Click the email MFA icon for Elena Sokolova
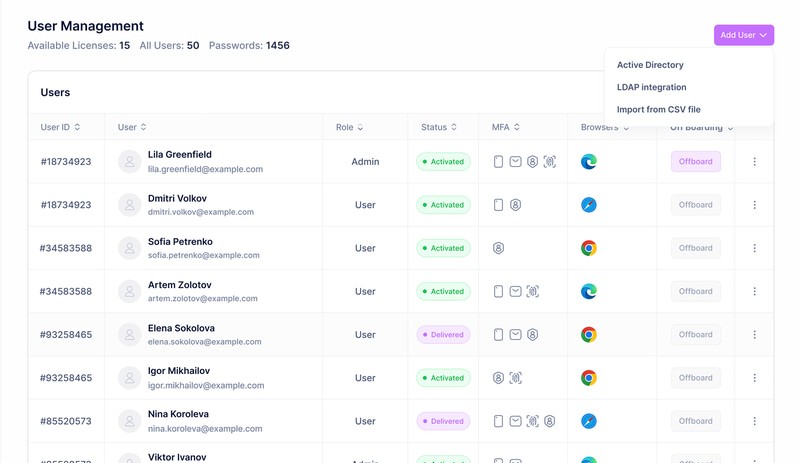The image size is (800, 463). 516,335
